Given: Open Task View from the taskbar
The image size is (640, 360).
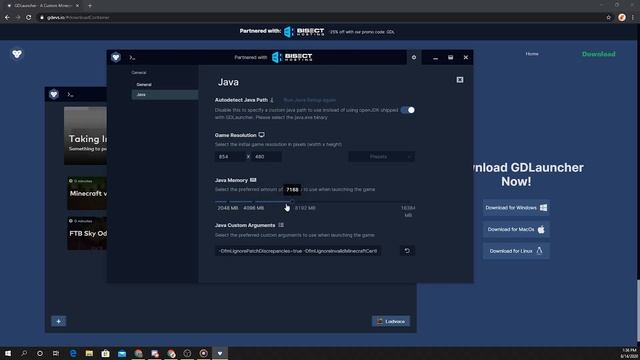Looking at the screenshot, I should click(56, 353).
